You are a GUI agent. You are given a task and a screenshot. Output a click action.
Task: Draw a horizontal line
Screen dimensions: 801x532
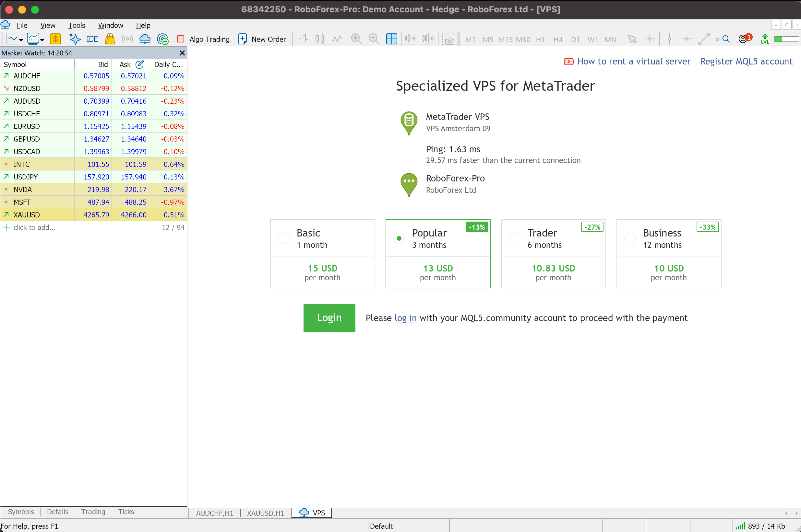pyautogui.click(x=687, y=39)
